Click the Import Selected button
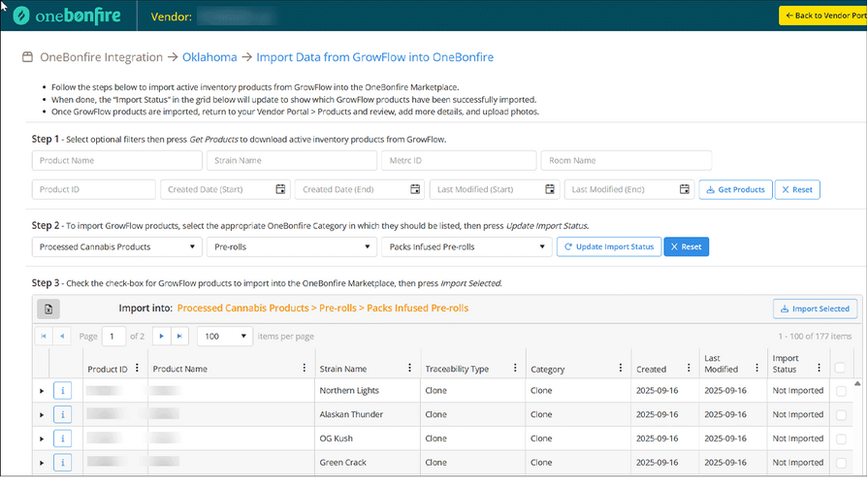Screen dimensions: 868x488 [x=815, y=309]
